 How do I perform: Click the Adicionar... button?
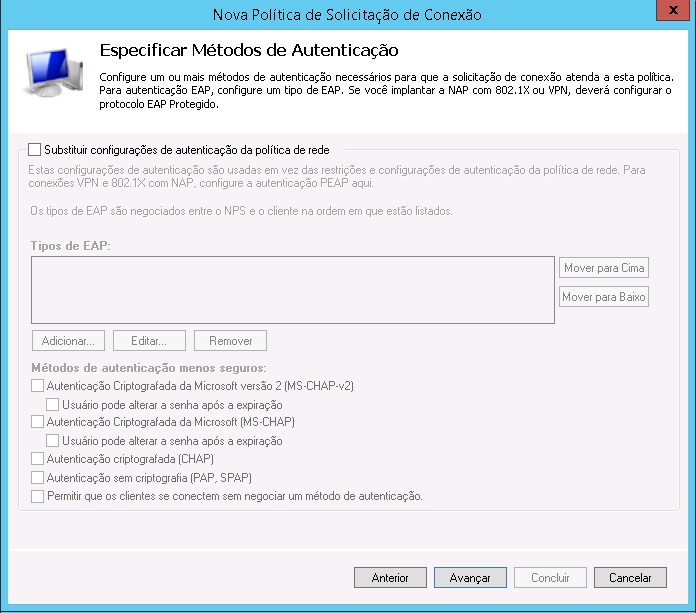pyautogui.click(x=68, y=340)
